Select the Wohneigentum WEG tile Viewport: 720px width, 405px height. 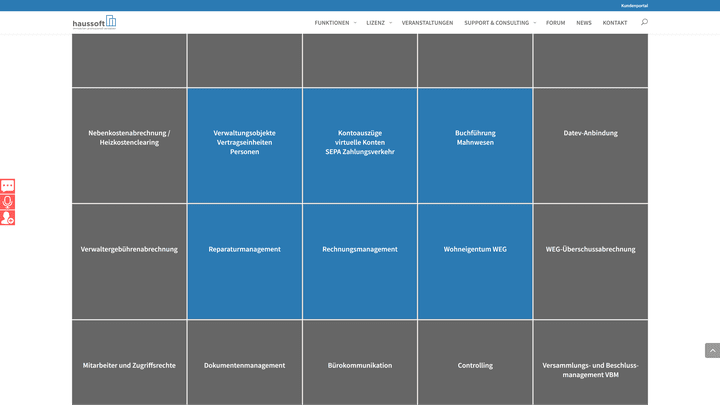click(475, 261)
